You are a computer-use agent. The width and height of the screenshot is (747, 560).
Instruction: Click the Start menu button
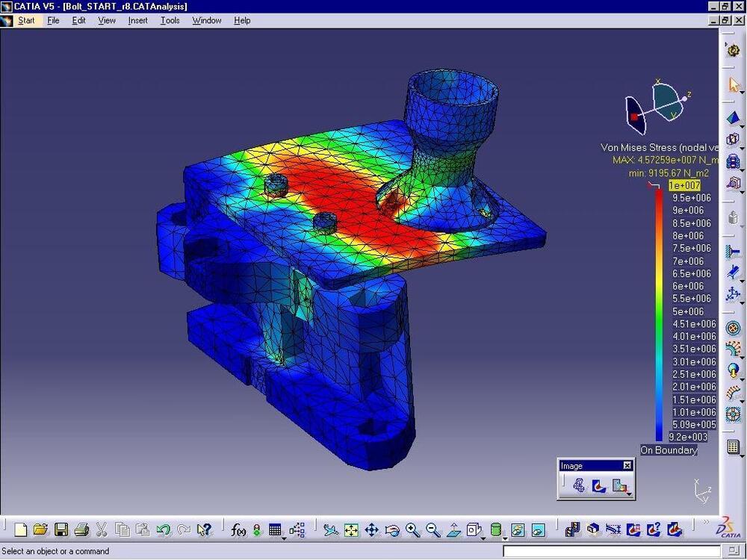pyautogui.click(x=26, y=20)
